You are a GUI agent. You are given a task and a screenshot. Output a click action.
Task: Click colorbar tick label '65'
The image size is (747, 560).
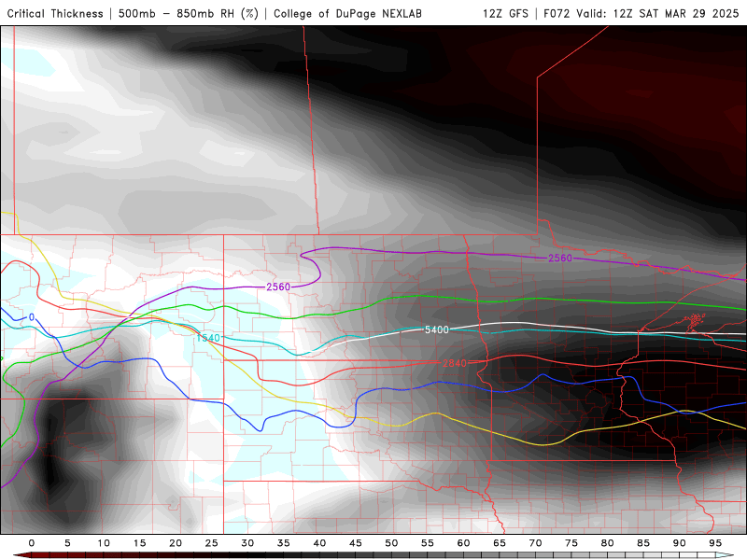(500, 543)
